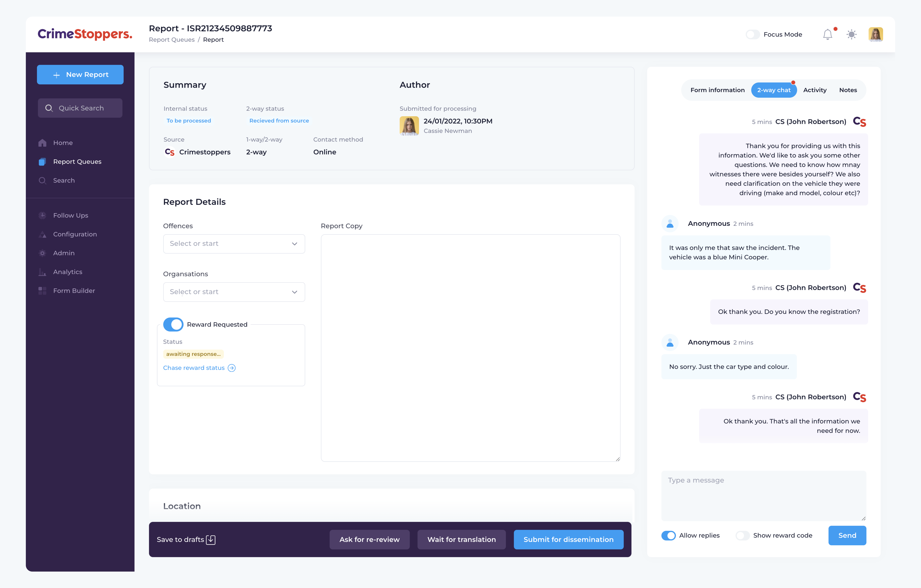
Task: Follow the Chase reward status link
Action: pos(194,367)
